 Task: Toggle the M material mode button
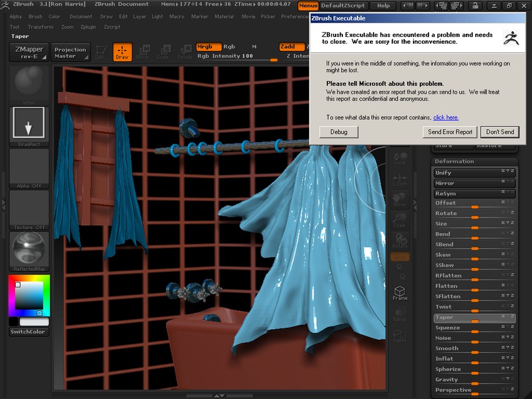pos(254,47)
